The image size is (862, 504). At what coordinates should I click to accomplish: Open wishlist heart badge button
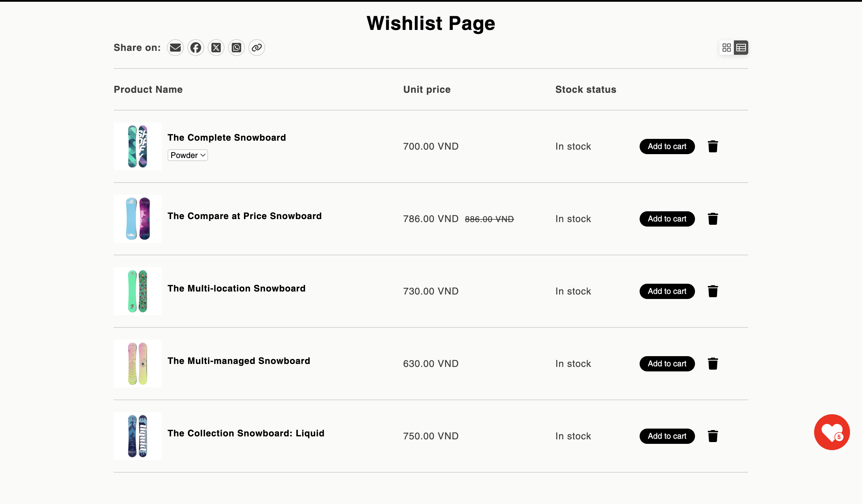pyautogui.click(x=833, y=432)
